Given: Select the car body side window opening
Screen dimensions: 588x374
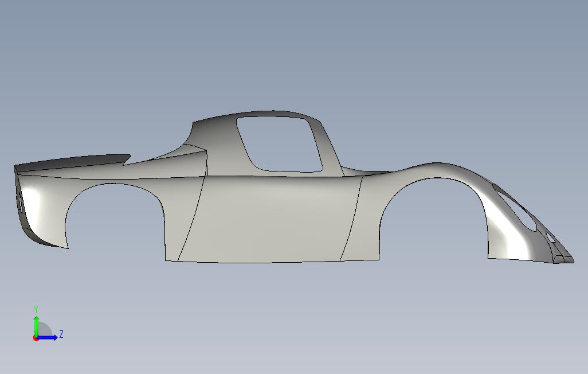Looking at the screenshot, I should (279, 144).
